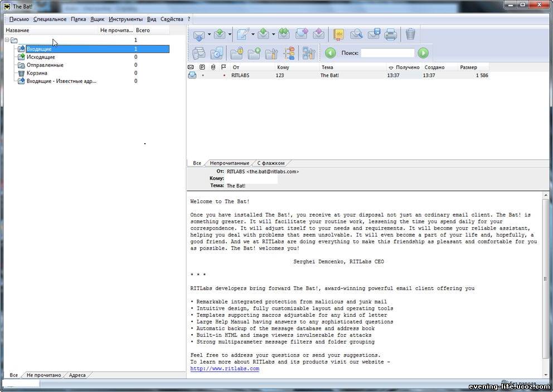Collapse the account tree node
This screenshot has height=392, width=553.
tap(7, 40)
